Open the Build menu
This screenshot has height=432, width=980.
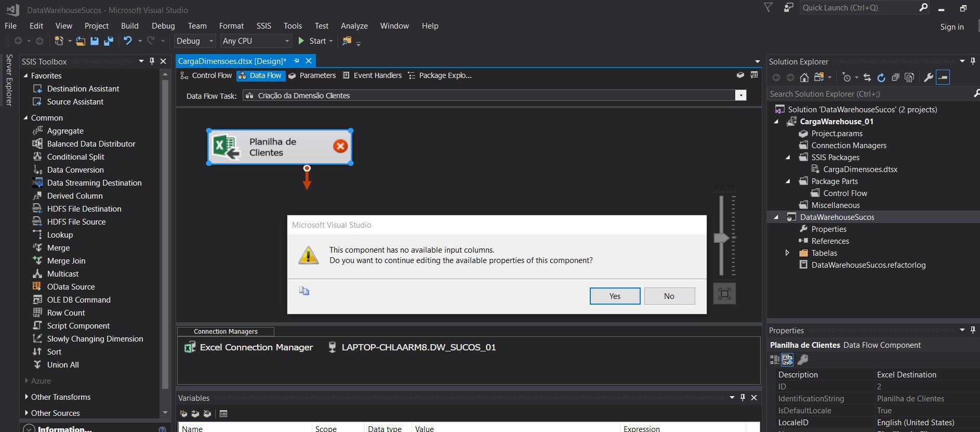129,25
